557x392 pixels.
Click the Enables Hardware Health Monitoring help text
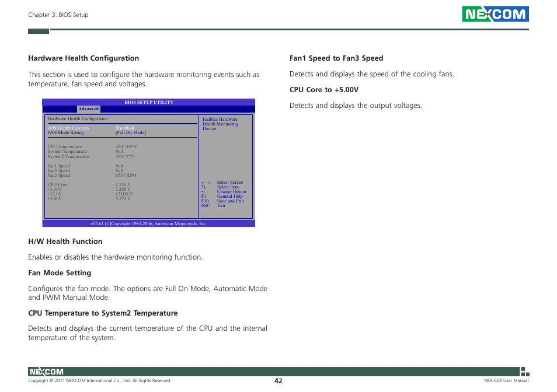tap(220, 124)
